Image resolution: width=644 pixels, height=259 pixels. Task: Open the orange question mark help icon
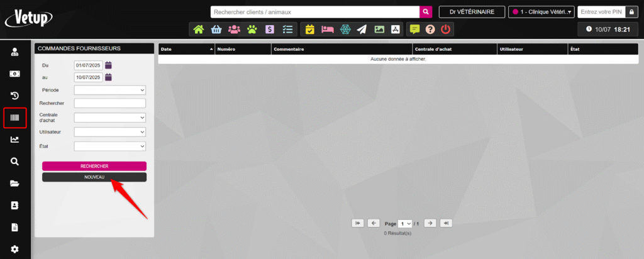click(430, 29)
